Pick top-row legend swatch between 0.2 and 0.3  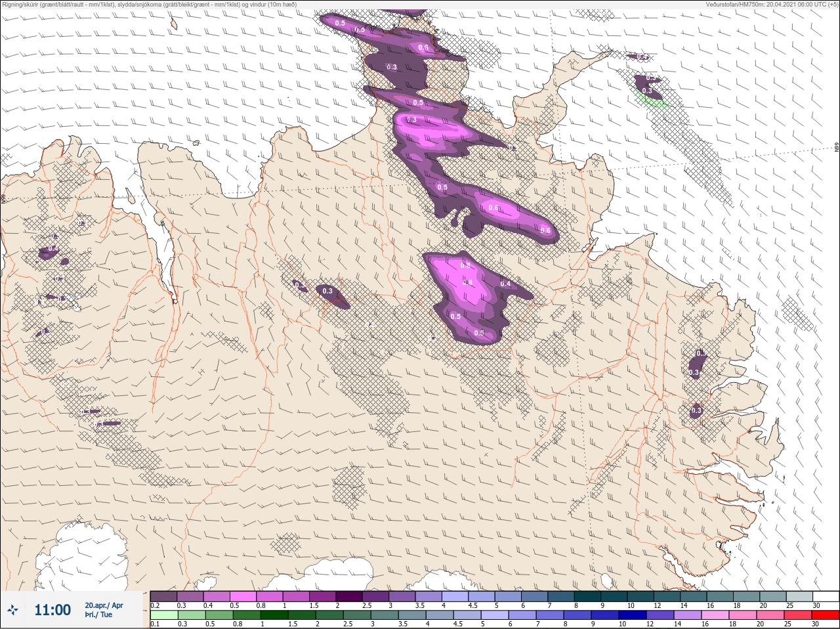pos(163,596)
